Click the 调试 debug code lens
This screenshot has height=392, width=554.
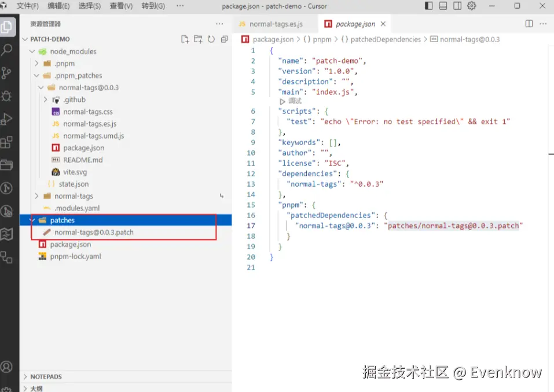coord(295,101)
